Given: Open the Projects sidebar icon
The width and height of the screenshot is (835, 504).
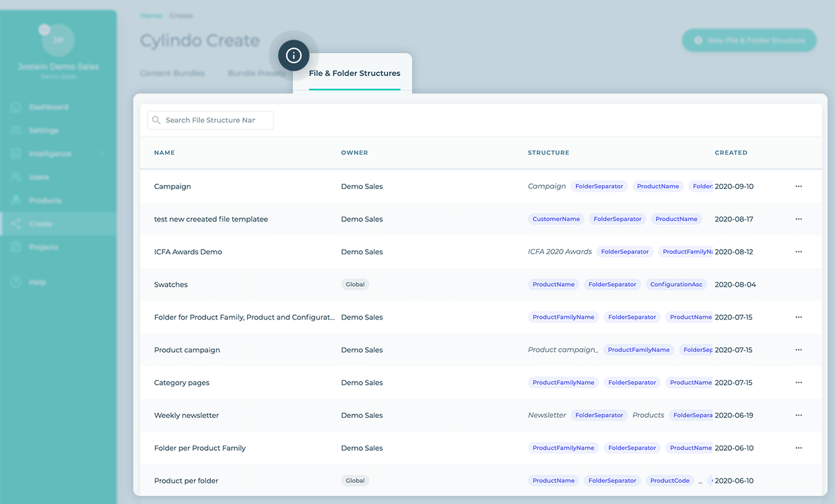Looking at the screenshot, I should coord(15,247).
